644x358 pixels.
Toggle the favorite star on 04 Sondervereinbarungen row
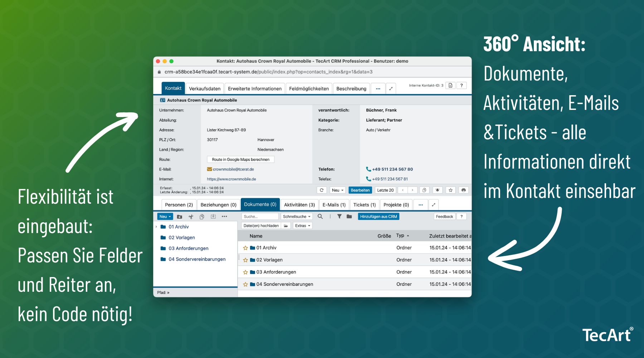tap(246, 284)
